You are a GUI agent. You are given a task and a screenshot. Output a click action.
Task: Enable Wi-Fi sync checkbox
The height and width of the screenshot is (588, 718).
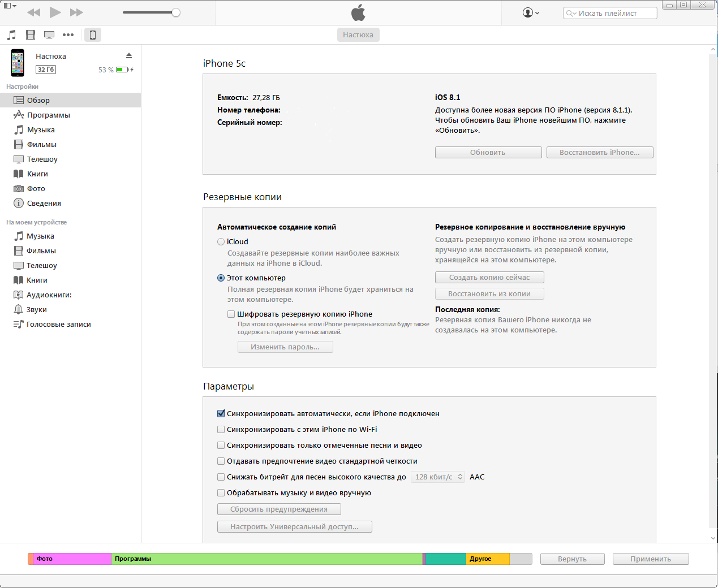point(221,430)
